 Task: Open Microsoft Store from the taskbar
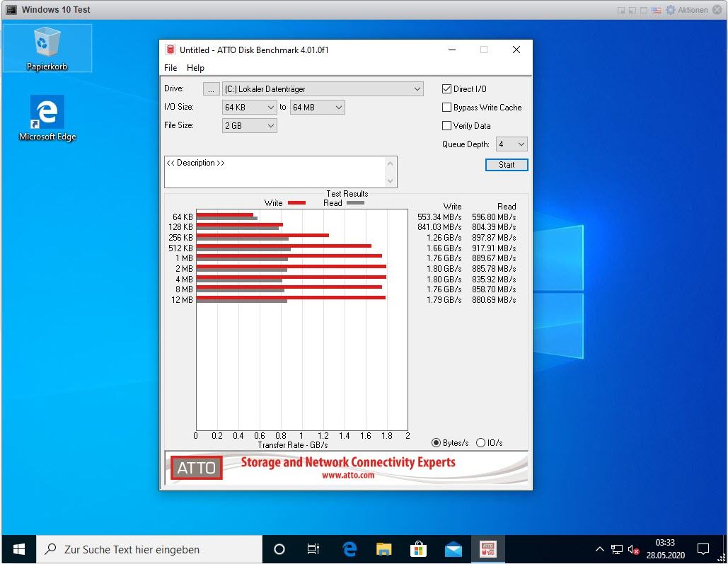tap(418, 550)
